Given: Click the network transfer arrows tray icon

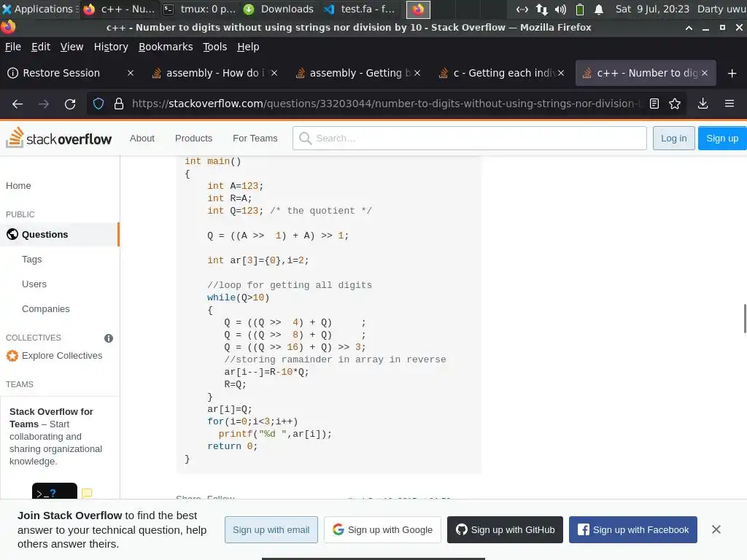Looking at the screenshot, I should coord(542,9).
